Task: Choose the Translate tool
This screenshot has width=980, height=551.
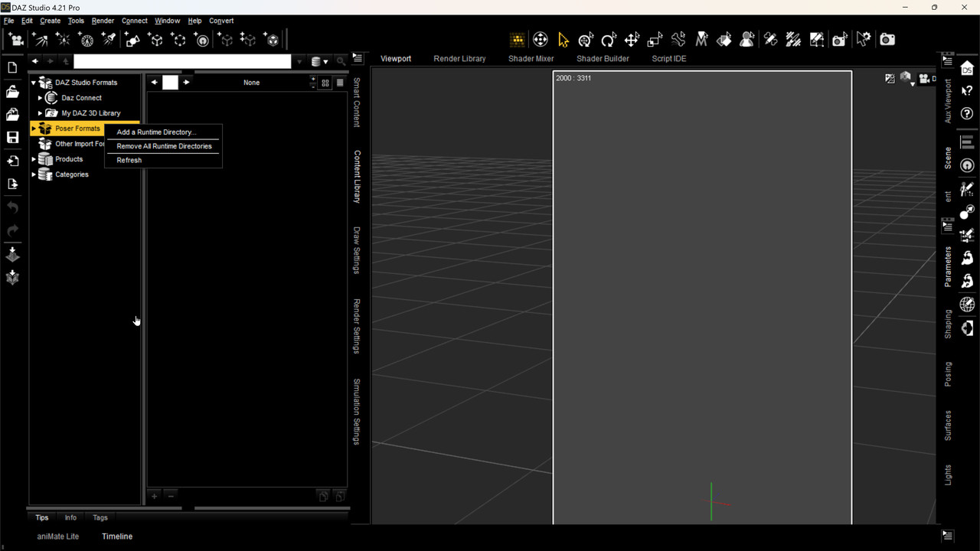Action: tap(632, 40)
